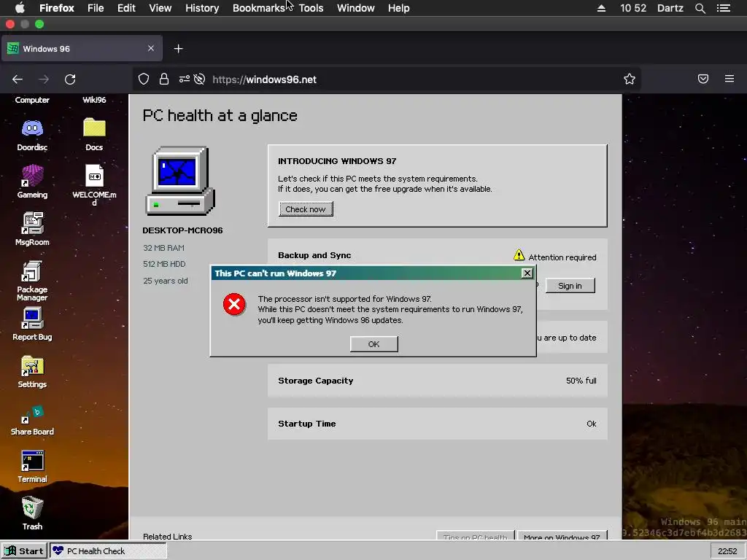Click the Backup and Sync heading

(x=314, y=255)
